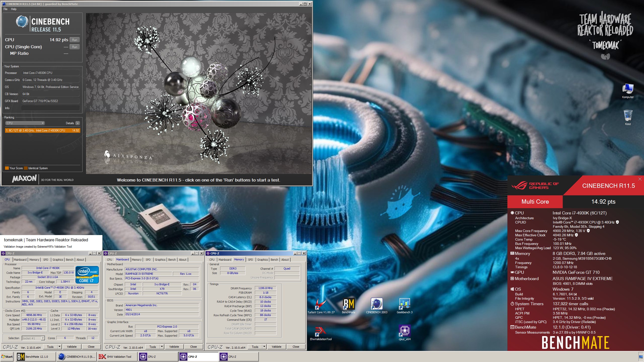Run the CPU multi-core test
644x362 pixels.
75,40
